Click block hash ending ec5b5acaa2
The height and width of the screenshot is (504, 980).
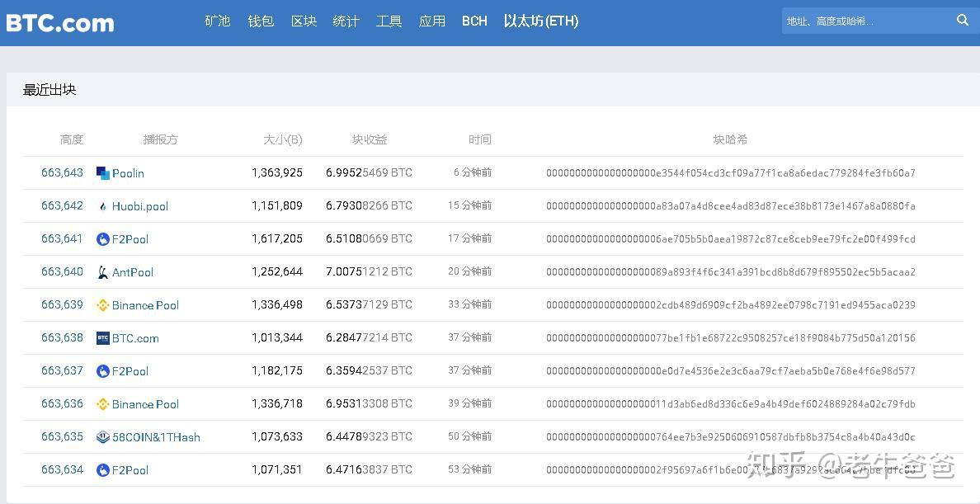[731, 272]
